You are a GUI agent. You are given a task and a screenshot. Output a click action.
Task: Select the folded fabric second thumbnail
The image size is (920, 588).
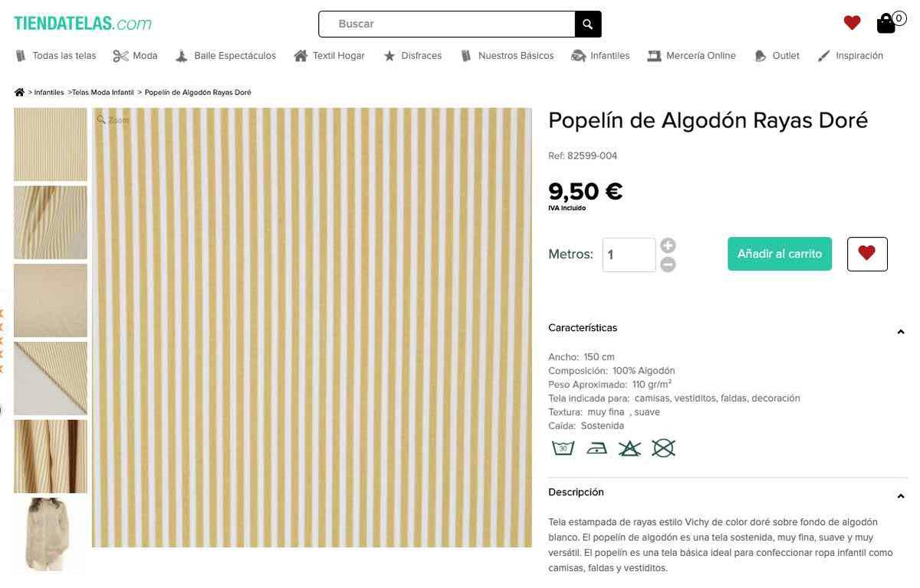[51, 222]
